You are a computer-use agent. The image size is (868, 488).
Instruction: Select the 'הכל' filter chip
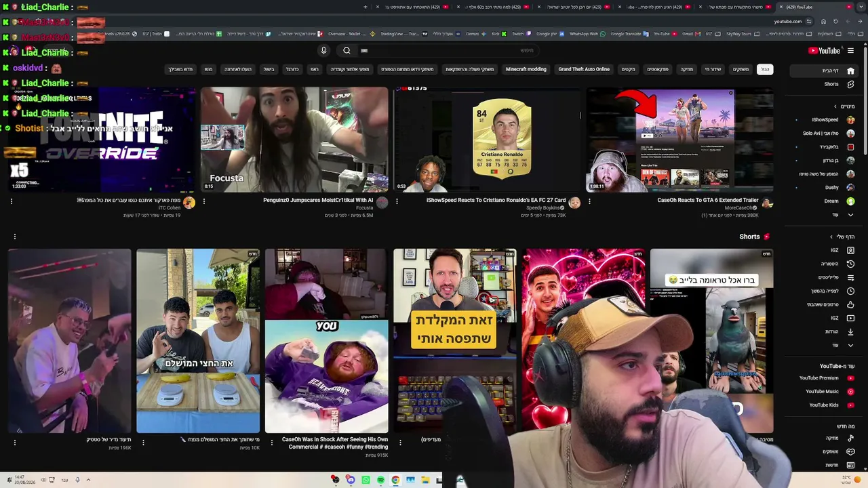point(765,69)
